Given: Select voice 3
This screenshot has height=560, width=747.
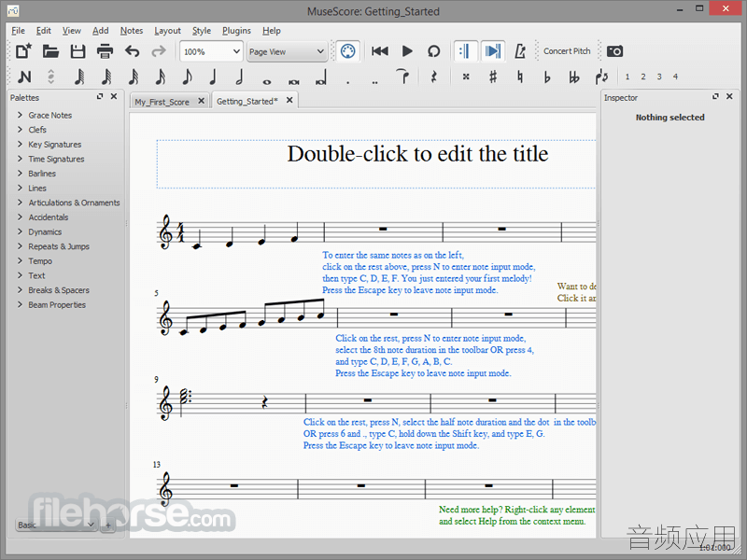Looking at the screenshot, I should click(x=659, y=77).
